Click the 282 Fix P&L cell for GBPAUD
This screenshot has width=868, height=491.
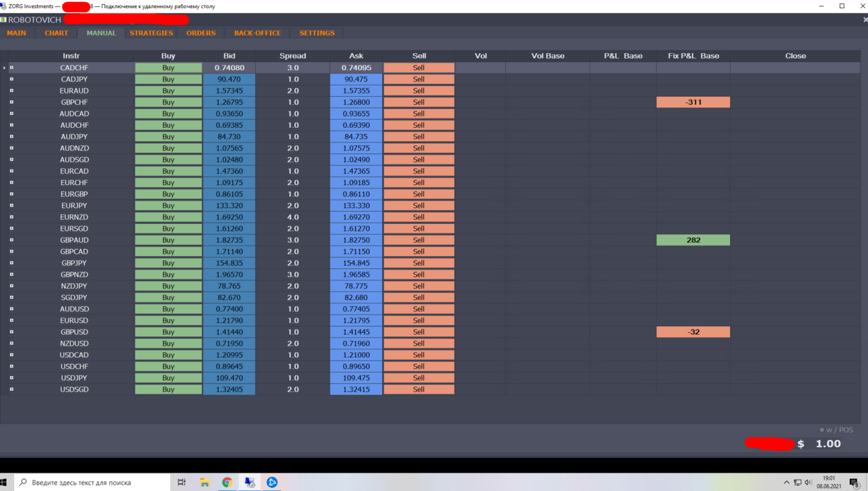693,240
